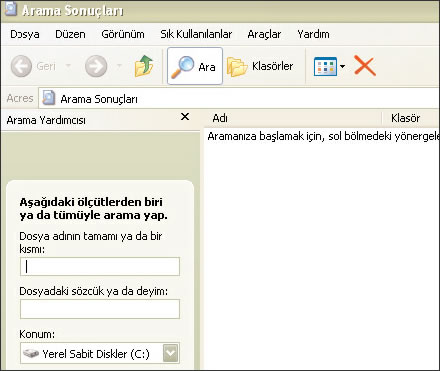Click the red X delete icon
The height and width of the screenshot is (371, 440).
[x=365, y=66]
